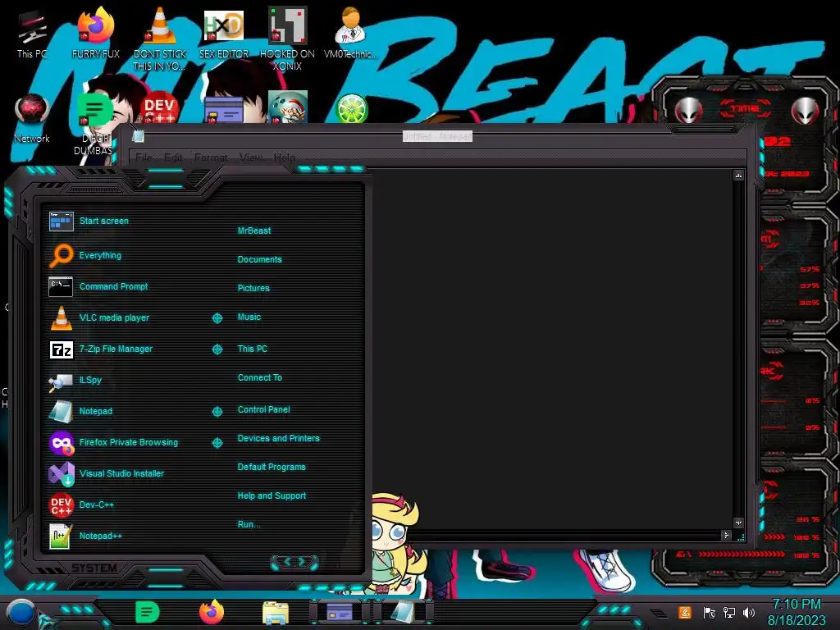Click the Java update tray icon
Viewport: 840px width, 630px height.
pyautogui.click(x=685, y=612)
